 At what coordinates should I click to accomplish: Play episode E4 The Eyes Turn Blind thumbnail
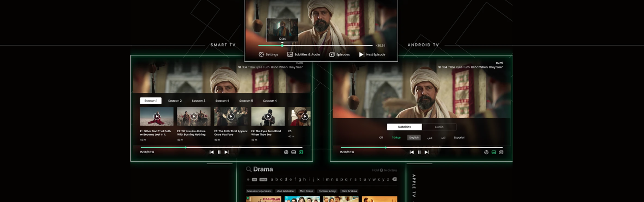(x=268, y=116)
